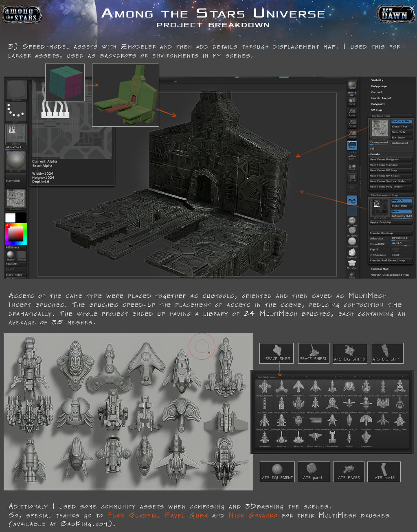Expand the Polypaint subpalette
Viewport: 417px width, 532px height.
click(378, 104)
